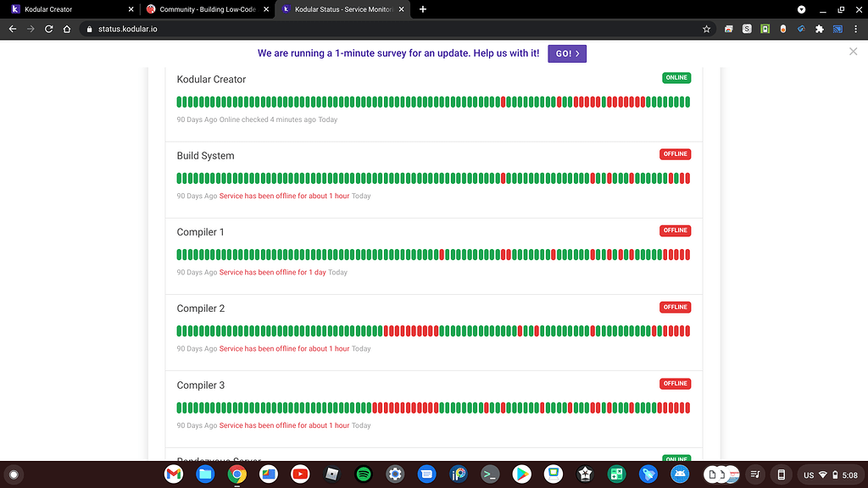Launch Spotify from the shelf
The image size is (868, 488).
[x=363, y=474]
